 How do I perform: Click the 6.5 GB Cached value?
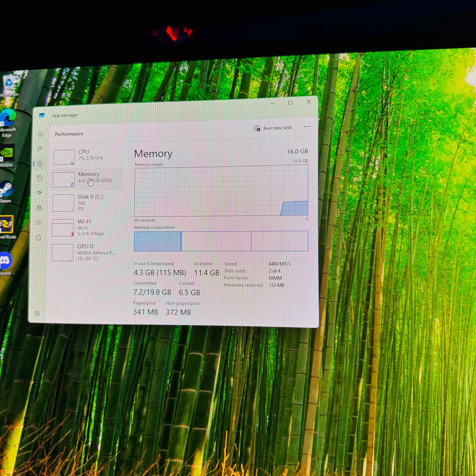(x=189, y=292)
